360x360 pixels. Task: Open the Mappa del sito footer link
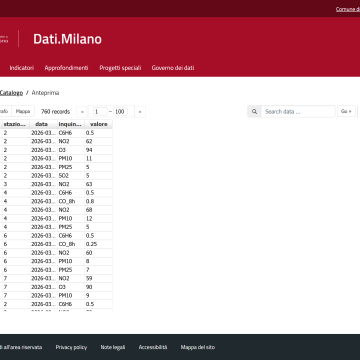[x=198, y=347]
